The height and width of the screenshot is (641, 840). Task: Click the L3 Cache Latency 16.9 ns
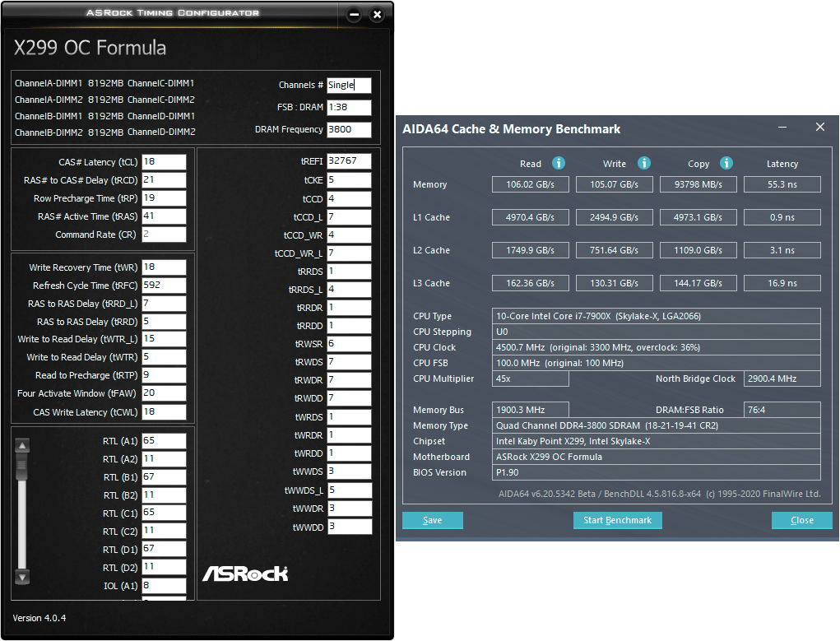click(782, 283)
